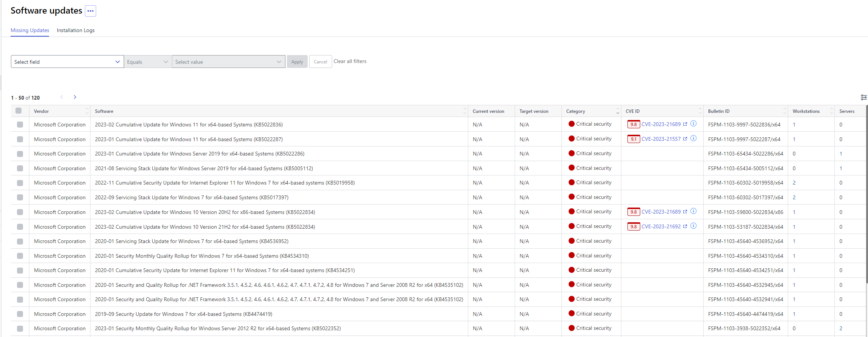
Task: Sort the table by Vendor column
Action: (87, 111)
